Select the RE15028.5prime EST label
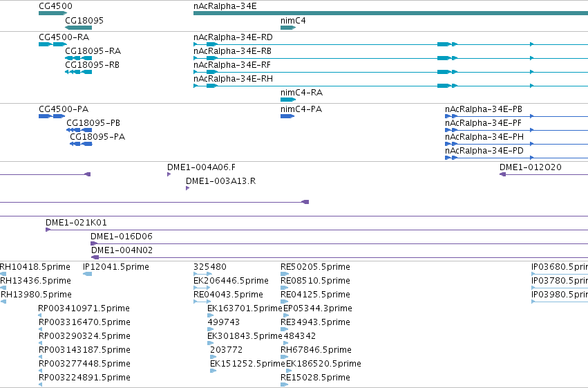588x388 pixels. 315,378
